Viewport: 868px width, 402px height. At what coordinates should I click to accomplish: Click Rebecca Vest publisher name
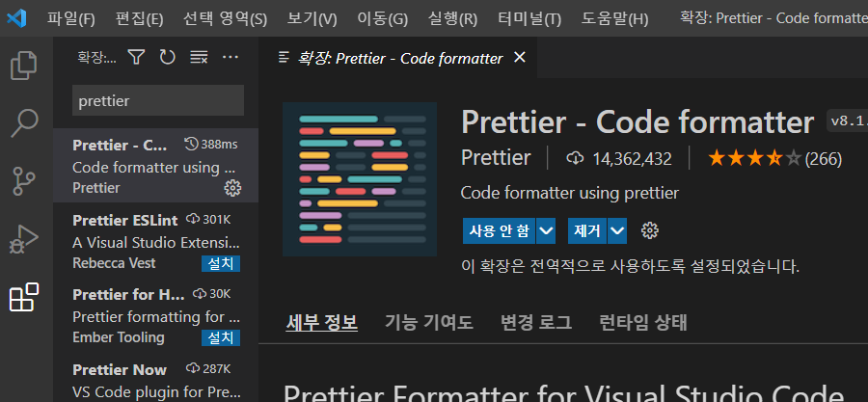click(114, 263)
